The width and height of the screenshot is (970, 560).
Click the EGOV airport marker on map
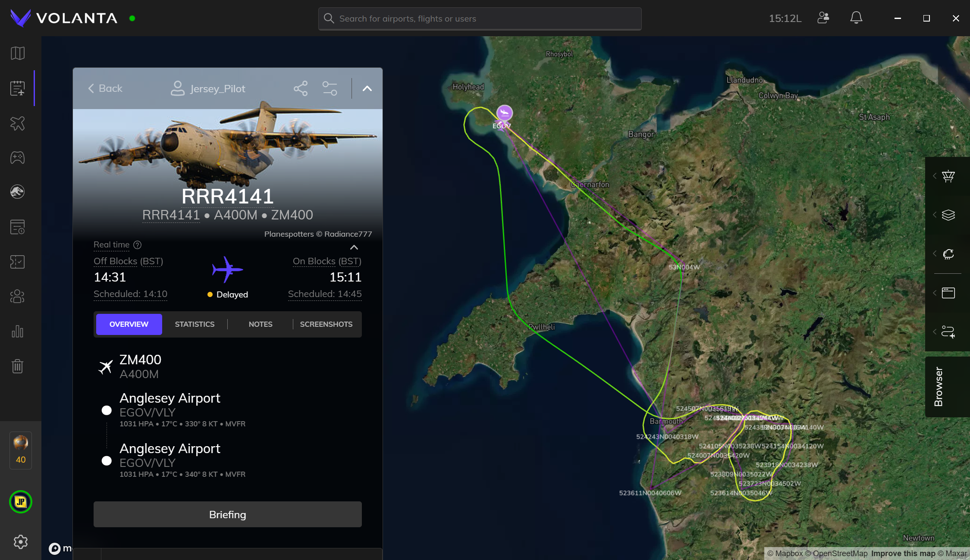[x=504, y=113]
